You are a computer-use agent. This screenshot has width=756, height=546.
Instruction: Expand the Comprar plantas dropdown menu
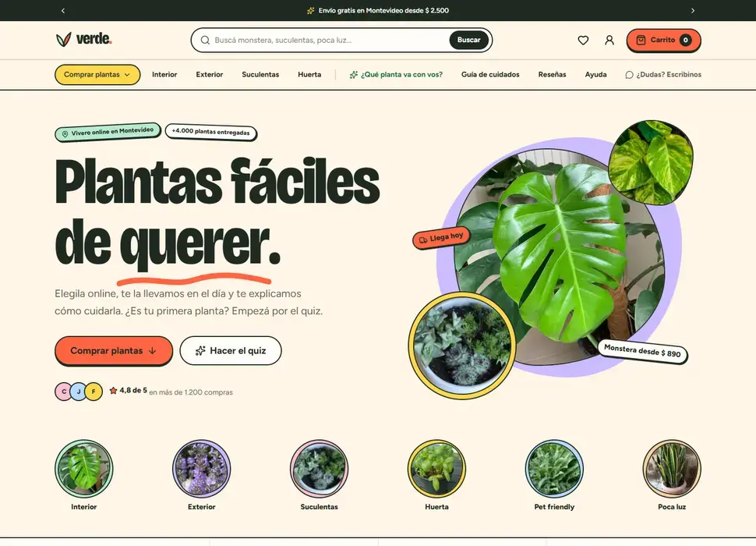click(97, 74)
